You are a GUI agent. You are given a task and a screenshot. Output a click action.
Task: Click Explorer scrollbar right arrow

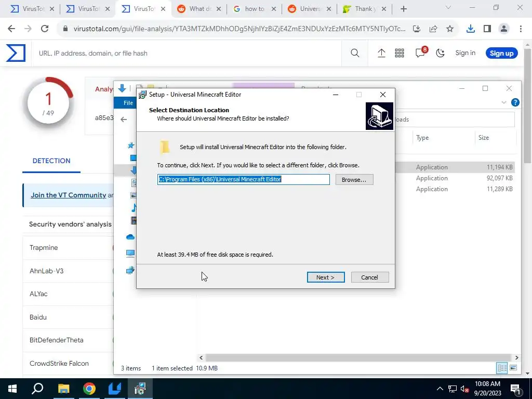tap(516, 357)
